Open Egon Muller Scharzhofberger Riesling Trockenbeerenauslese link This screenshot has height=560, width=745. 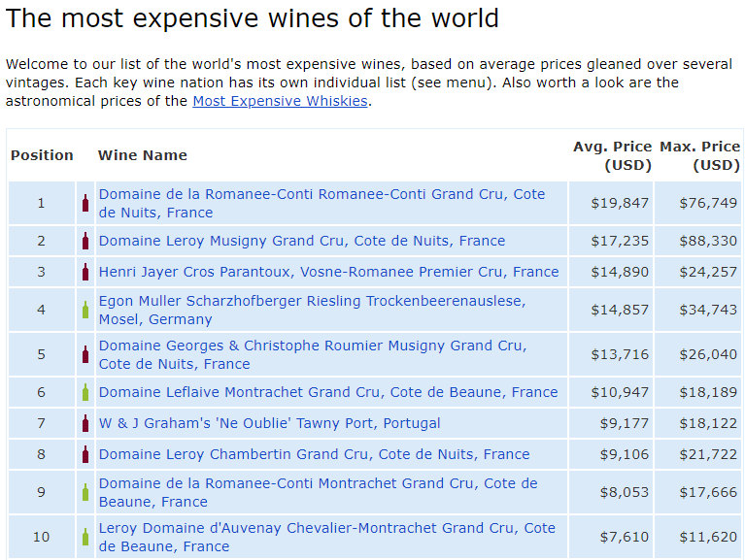[x=312, y=310]
